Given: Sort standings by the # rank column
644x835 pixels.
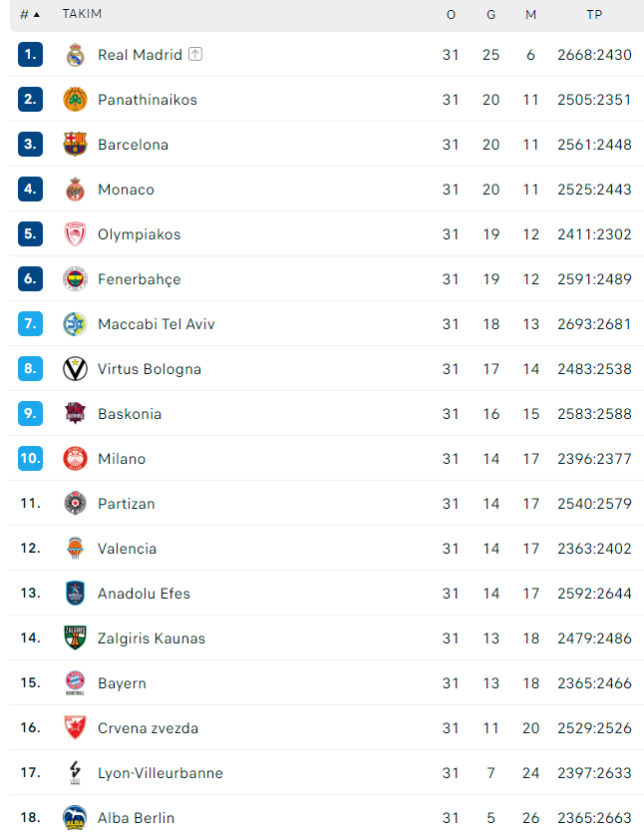Looking at the screenshot, I should 30,15.
